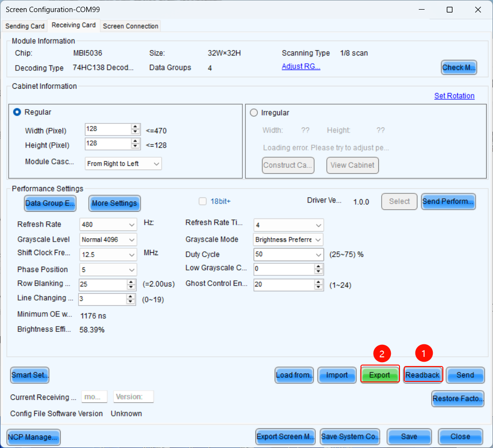Click the Set Rotation link
Screen dimensions: 493x448
(454, 96)
